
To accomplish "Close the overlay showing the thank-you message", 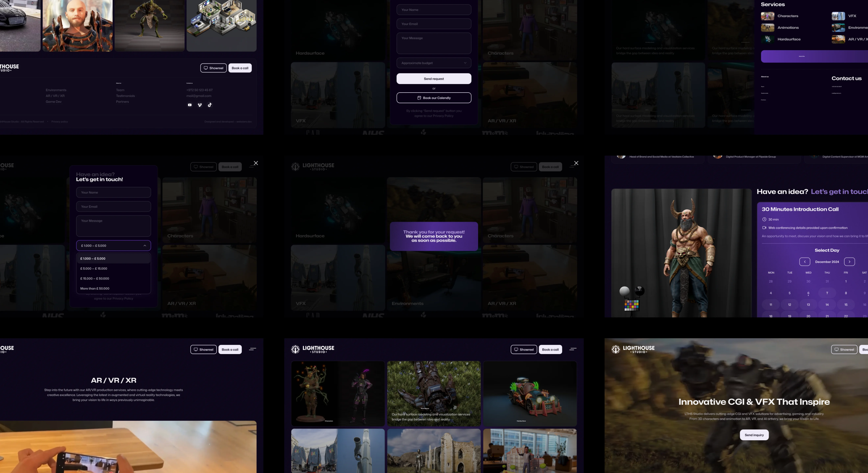I will click(576, 163).
